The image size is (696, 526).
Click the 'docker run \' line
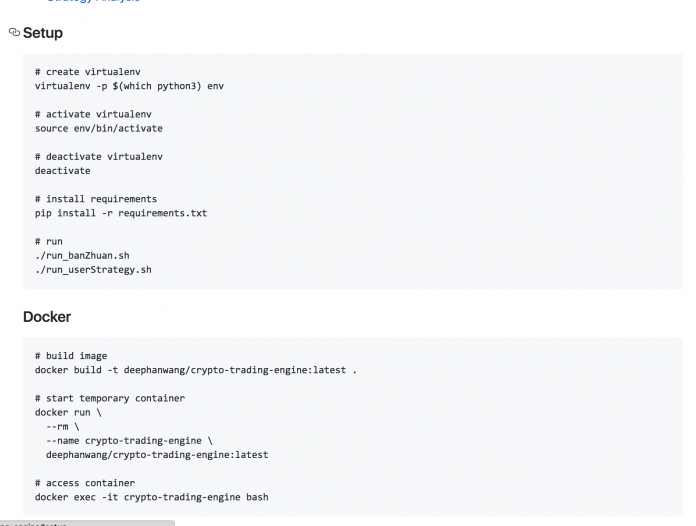[68, 412]
